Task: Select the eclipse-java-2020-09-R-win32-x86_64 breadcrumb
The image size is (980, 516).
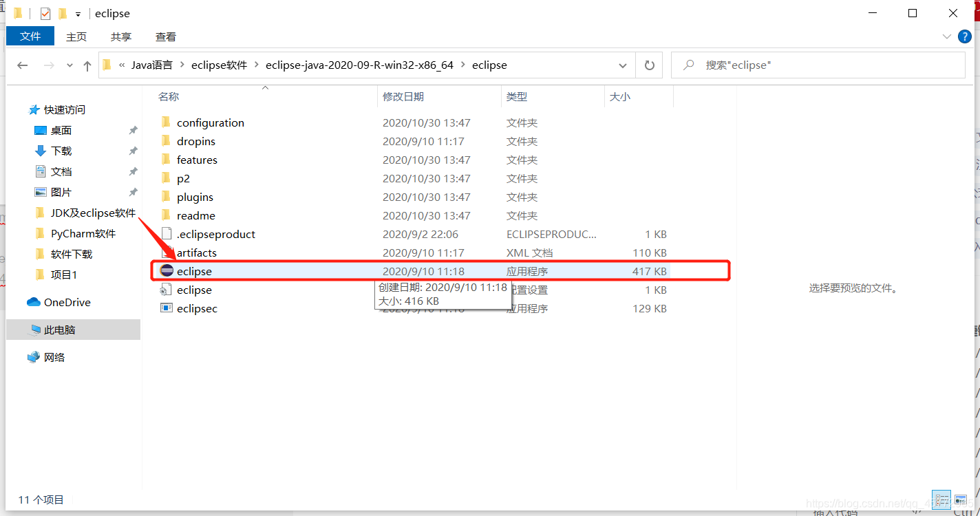Action: pos(359,65)
